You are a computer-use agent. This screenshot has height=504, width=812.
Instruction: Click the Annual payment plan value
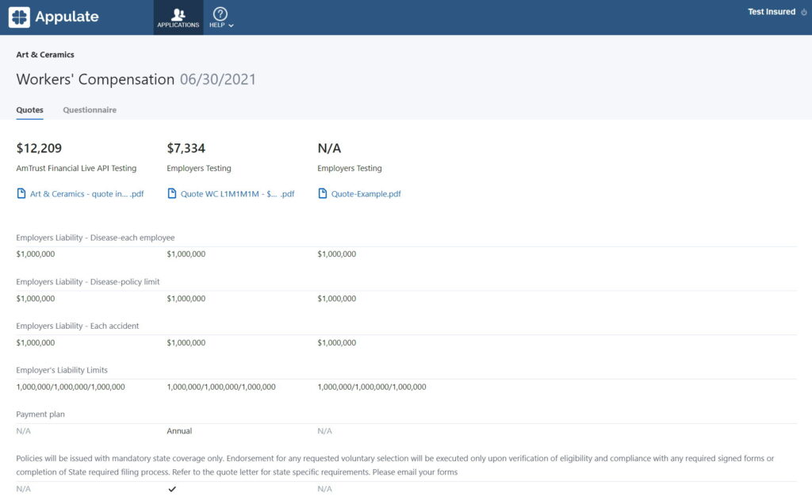[179, 430]
